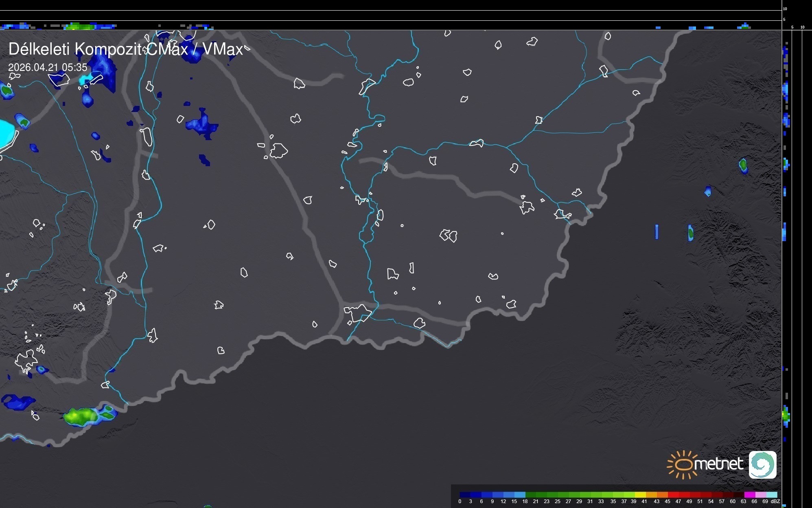Click the Délkeleti Kompozit CMax / VMax title
The height and width of the screenshot is (508, 812).
click(x=125, y=49)
